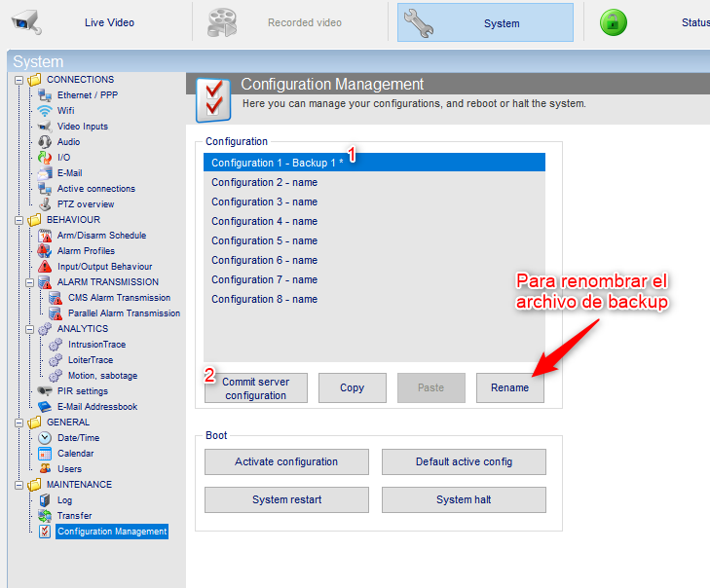Select Configuration 2 - name entry
This screenshot has height=588, width=710.
[x=374, y=182]
